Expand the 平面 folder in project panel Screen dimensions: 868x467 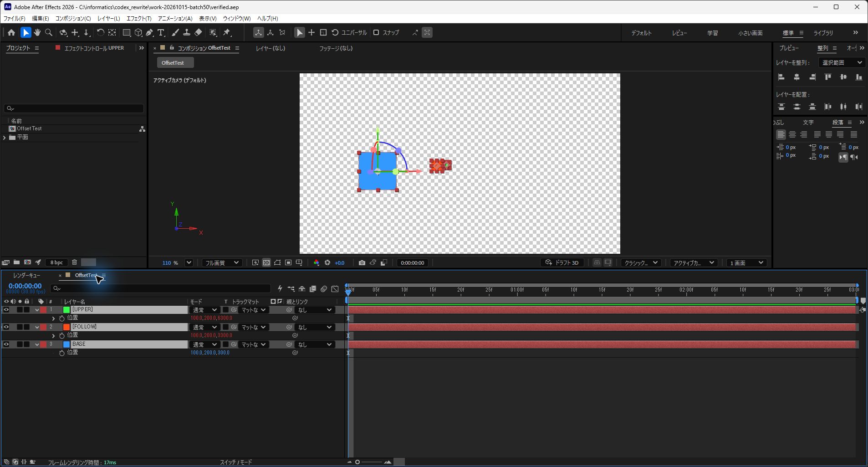[5, 137]
